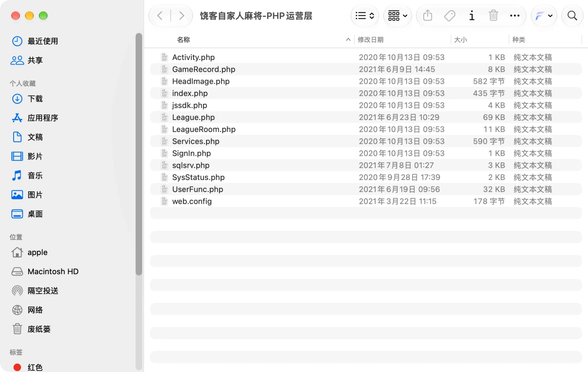The image size is (588, 372).
Task: Click the Search magnifier icon
Action: [572, 16]
